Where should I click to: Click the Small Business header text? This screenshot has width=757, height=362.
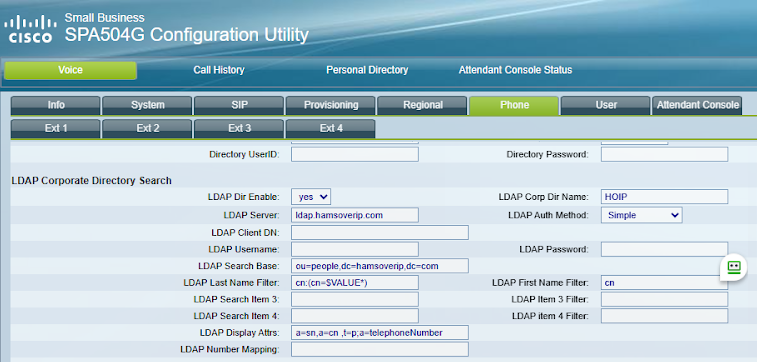click(x=104, y=18)
